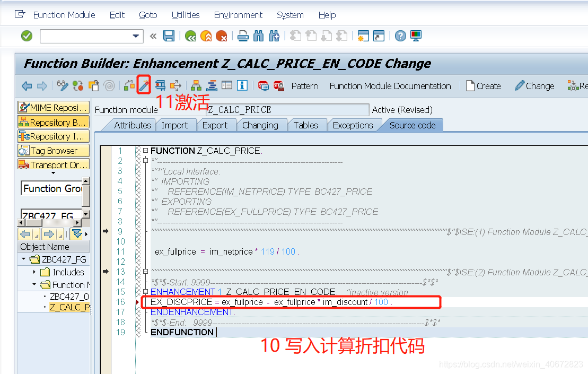Collapse the Function Modules folder node
The width and height of the screenshot is (588, 374).
pyautogui.click(x=34, y=284)
